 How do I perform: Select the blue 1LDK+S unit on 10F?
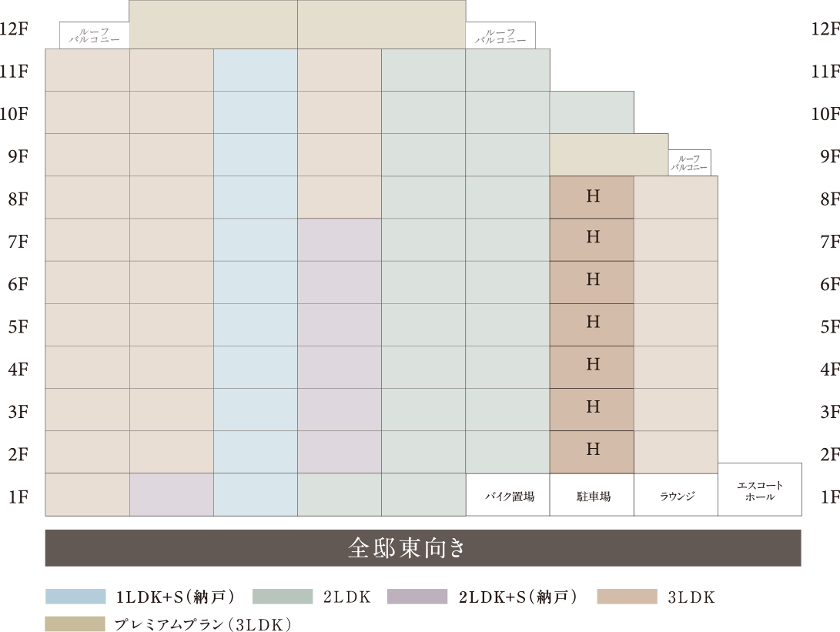[256, 112]
